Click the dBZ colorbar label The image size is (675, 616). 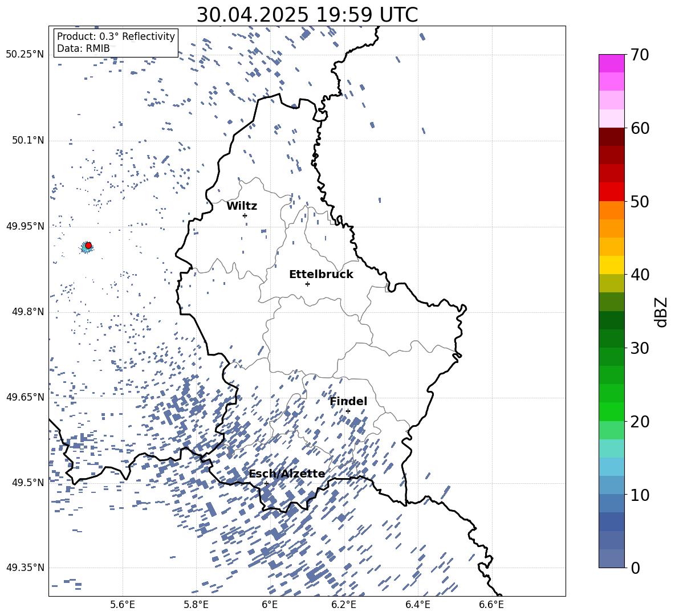pos(662,312)
